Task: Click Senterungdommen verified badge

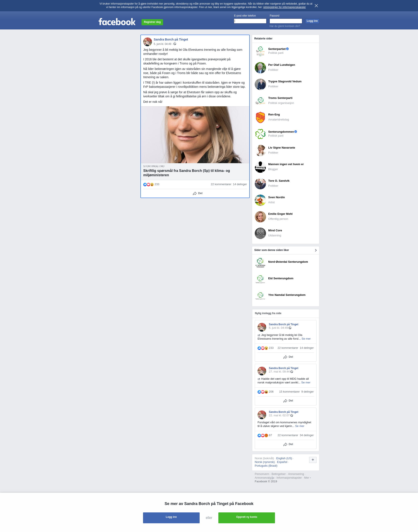Action: (296, 132)
